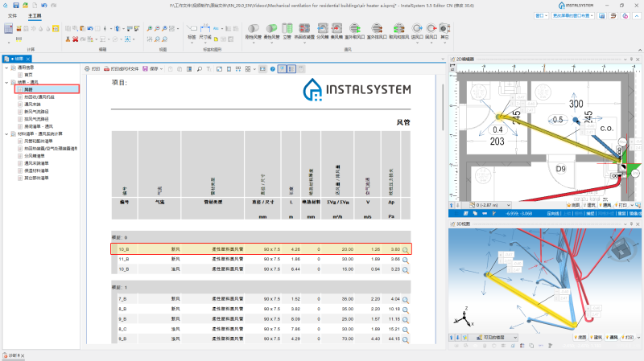Collapse the ribbon with the chevron button

[639, 50]
